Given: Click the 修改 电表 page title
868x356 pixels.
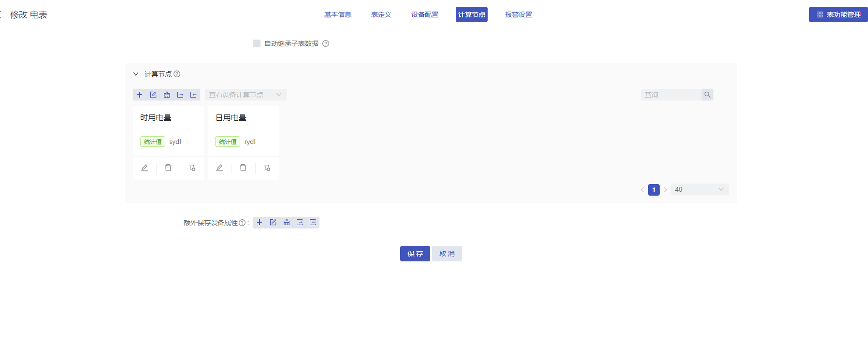Looking at the screenshot, I should tap(29, 15).
